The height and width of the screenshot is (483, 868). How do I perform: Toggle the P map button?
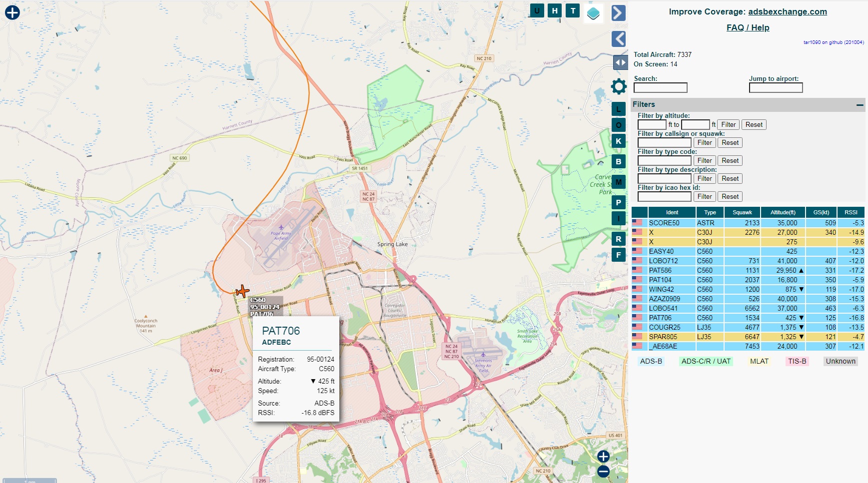coord(619,202)
